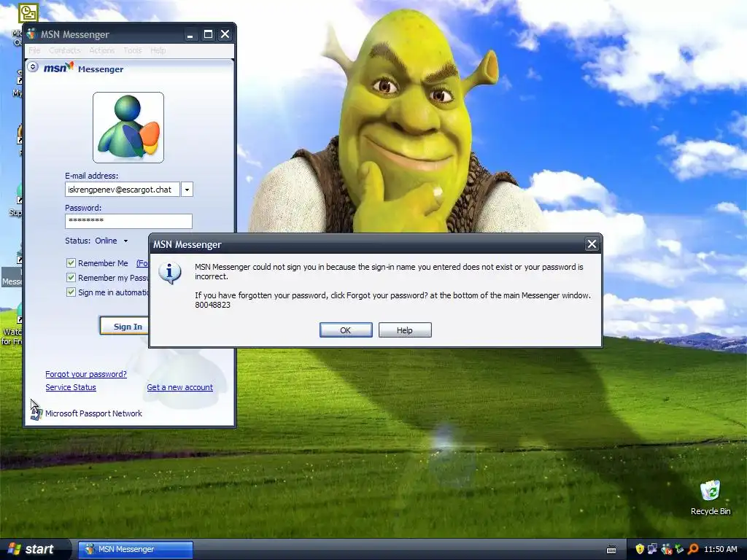Open the Tools menu
The image size is (747, 560).
(133, 50)
